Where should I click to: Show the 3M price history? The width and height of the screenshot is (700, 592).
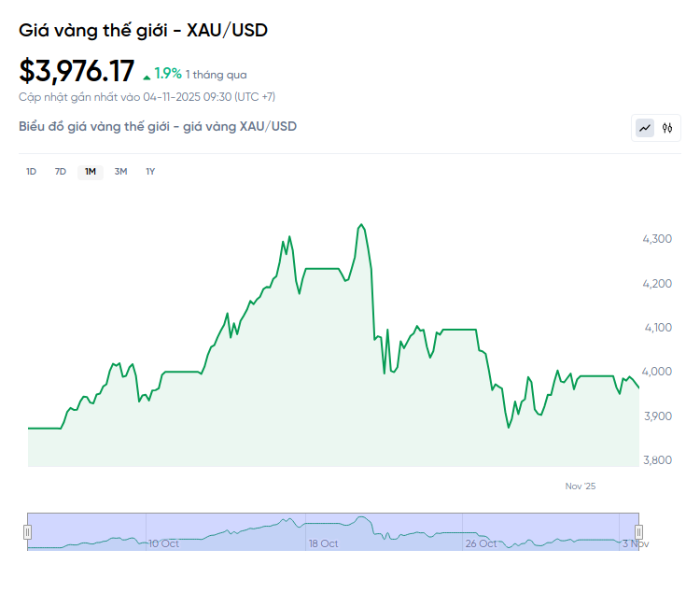(120, 171)
